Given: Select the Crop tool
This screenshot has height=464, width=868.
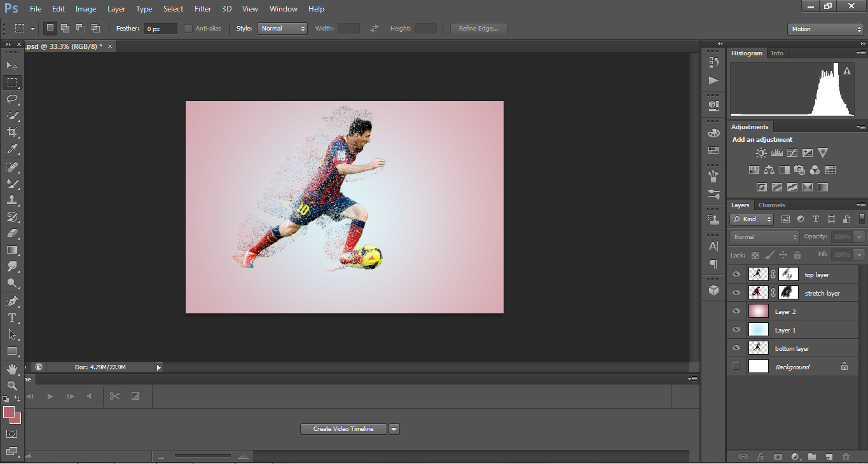Looking at the screenshot, I should pyautogui.click(x=11, y=132).
